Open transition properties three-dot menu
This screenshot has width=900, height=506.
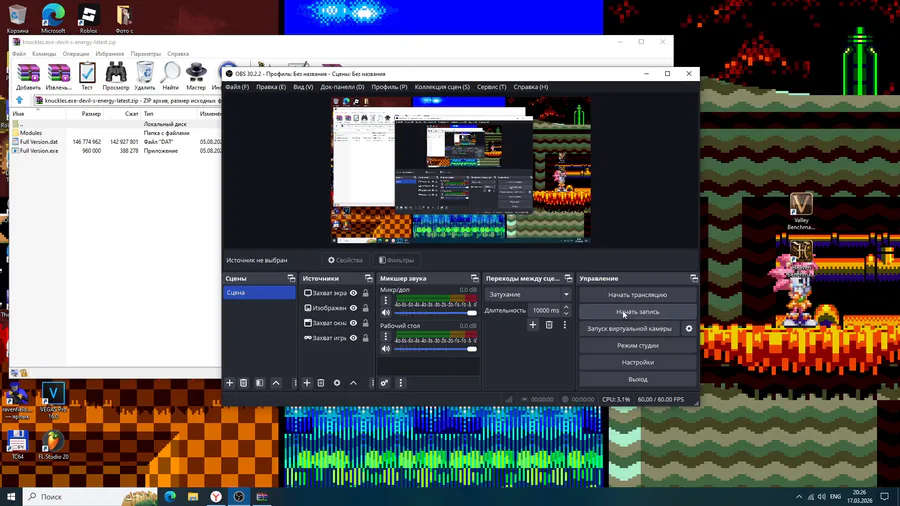565,325
